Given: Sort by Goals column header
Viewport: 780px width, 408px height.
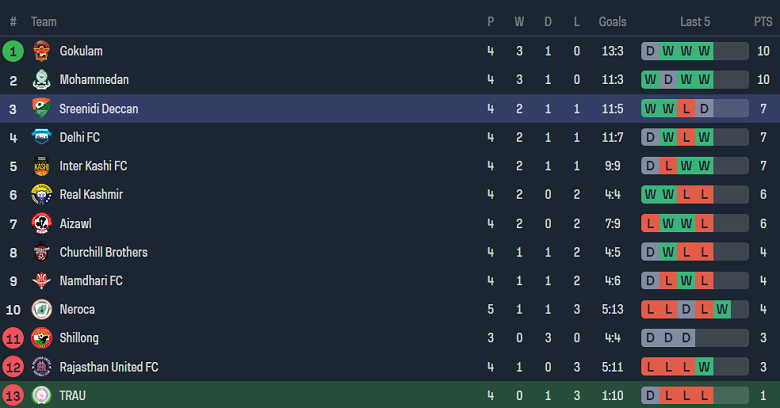Looking at the screenshot, I should 612,21.
